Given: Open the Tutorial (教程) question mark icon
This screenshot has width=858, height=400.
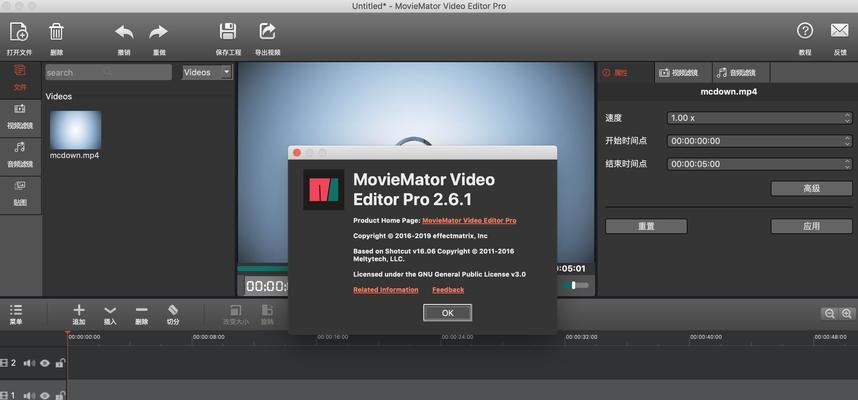Looking at the screenshot, I should tap(804, 31).
